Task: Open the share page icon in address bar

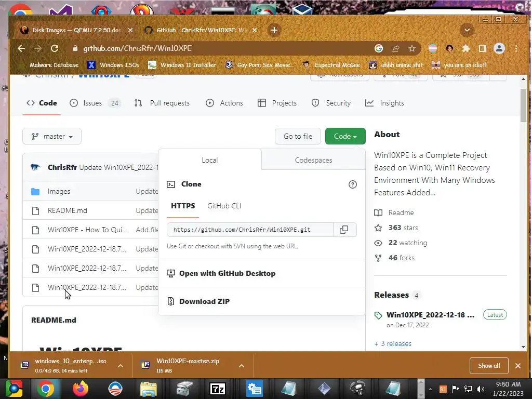Action: (395, 48)
